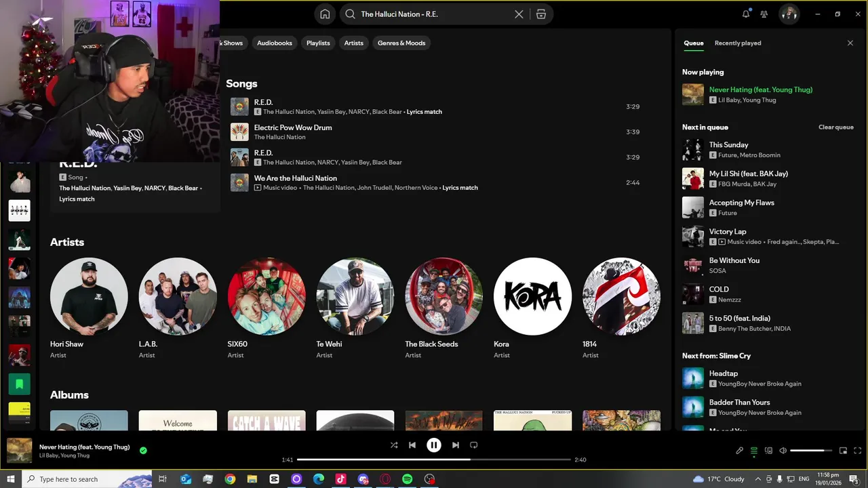The height and width of the screenshot is (488, 868).
Task: Enter full screen mode
Action: point(857,451)
